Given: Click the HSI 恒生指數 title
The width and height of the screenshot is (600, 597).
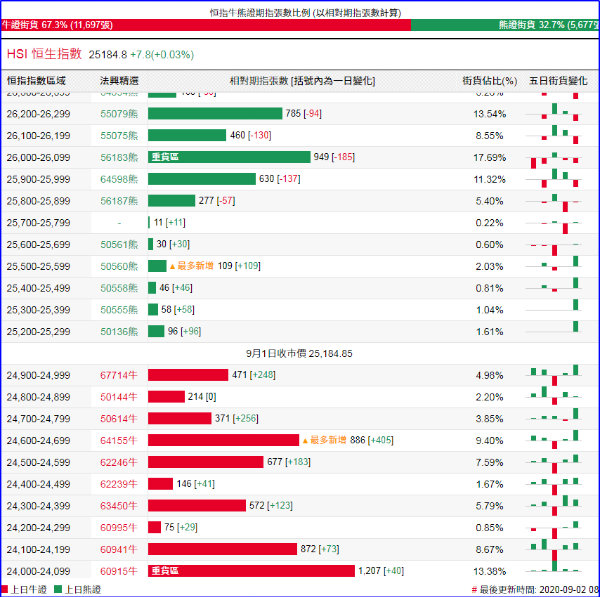Looking at the screenshot, I should point(44,54).
